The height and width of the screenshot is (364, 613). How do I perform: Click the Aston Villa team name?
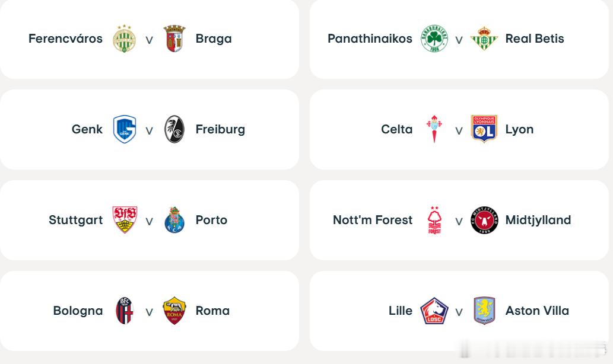[x=537, y=311]
